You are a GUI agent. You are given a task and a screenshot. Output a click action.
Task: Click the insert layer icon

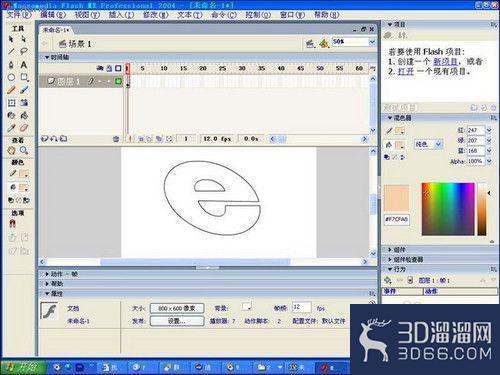[45, 139]
